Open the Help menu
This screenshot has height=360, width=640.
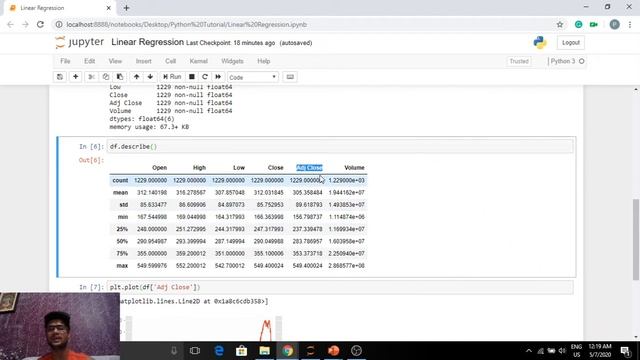[264, 61]
